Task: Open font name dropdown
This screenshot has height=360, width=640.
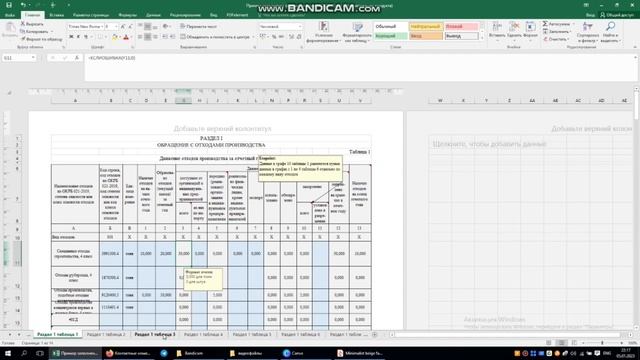Action: coord(102,27)
